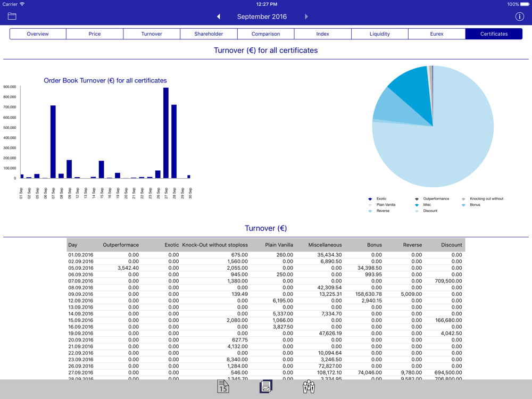Select the chart report icon at bottom
This screenshot has width=532, height=399.
click(266, 387)
